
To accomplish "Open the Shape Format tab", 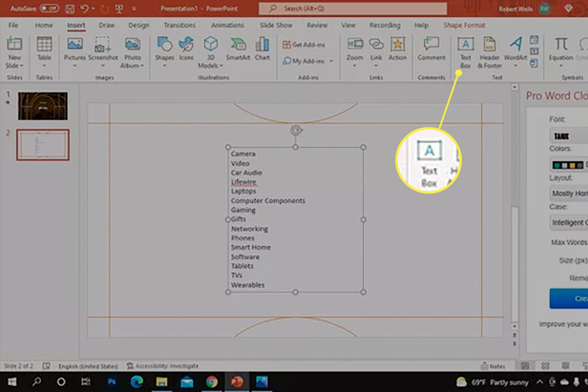I will (x=464, y=25).
